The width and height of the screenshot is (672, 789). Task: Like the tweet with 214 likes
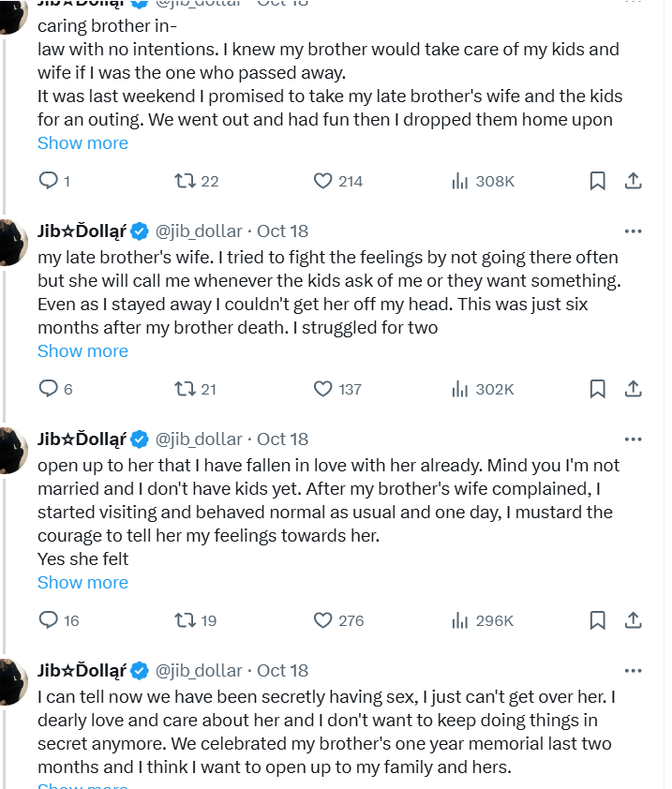322,181
